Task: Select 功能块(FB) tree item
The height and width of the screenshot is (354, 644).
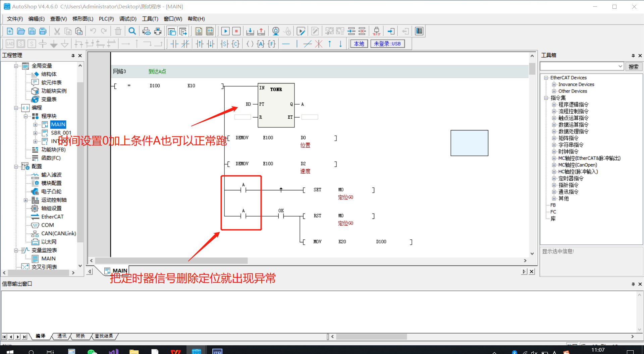Action: 53,150
